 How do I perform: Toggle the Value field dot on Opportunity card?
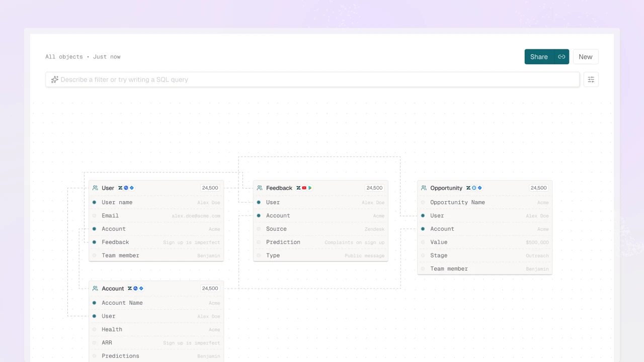[x=423, y=242]
